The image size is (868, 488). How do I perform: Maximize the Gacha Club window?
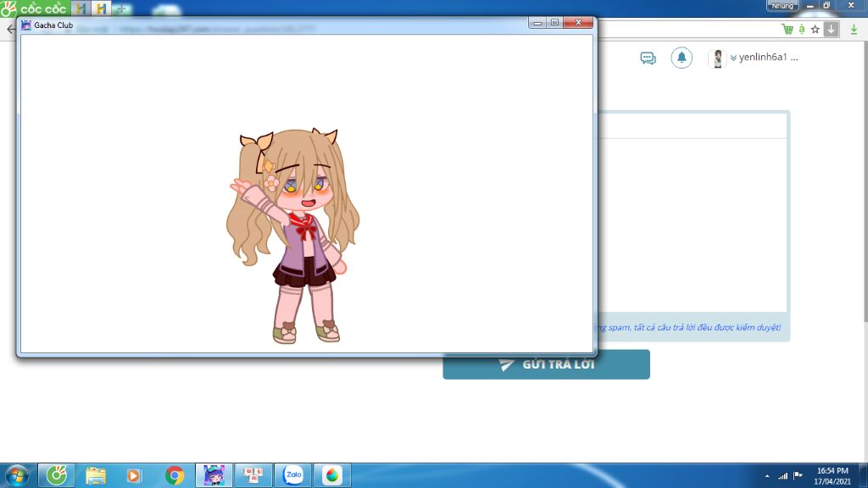click(554, 22)
